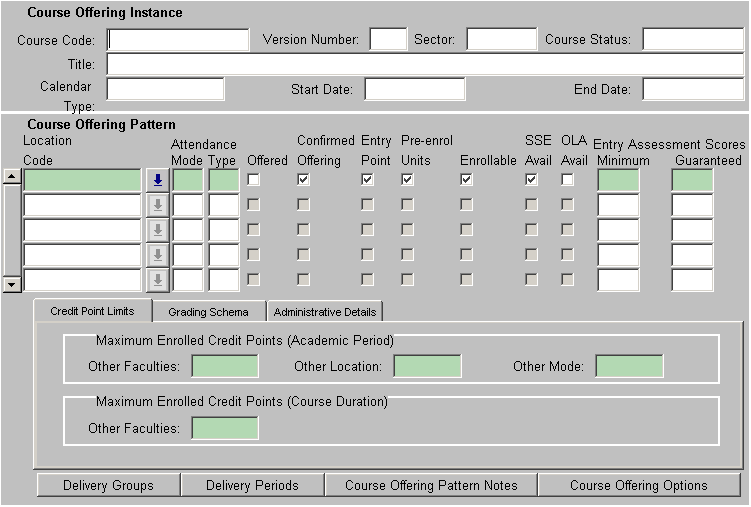The image size is (751, 507).
Task: Toggle the OLA Avail checkbox in first row
Action: (567, 180)
